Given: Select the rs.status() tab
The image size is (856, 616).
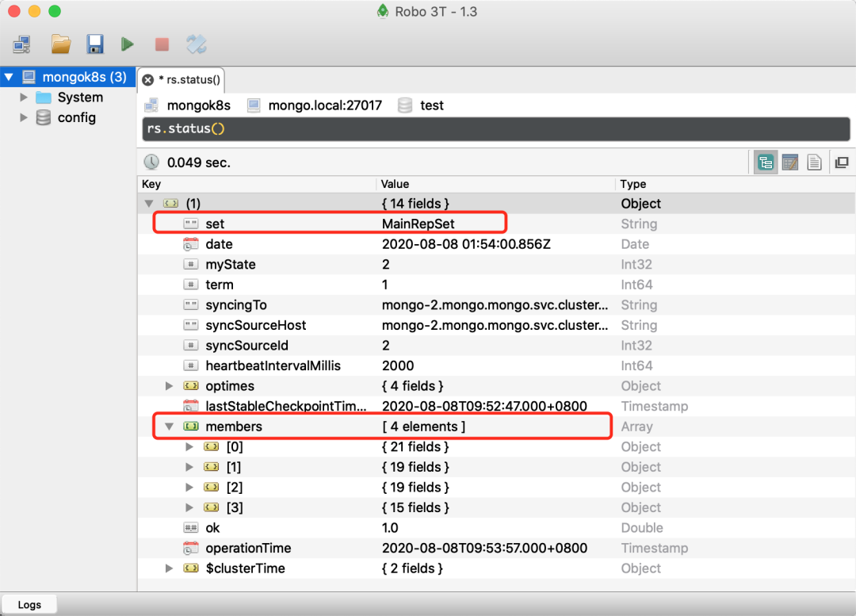Looking at the screenshot, I should click(182, 80).
